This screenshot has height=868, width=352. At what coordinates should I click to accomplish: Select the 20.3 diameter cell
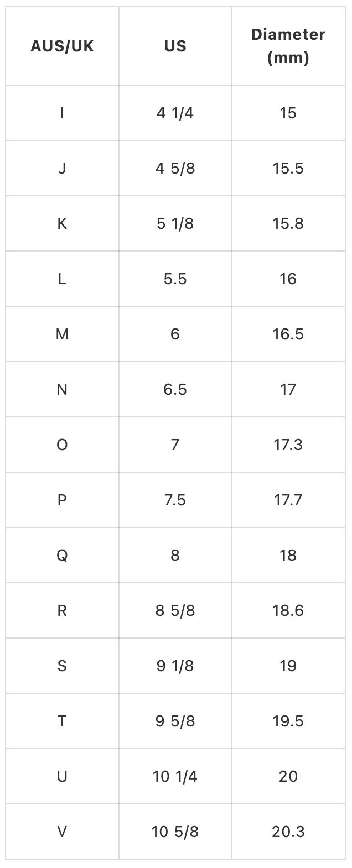point(288,832)
